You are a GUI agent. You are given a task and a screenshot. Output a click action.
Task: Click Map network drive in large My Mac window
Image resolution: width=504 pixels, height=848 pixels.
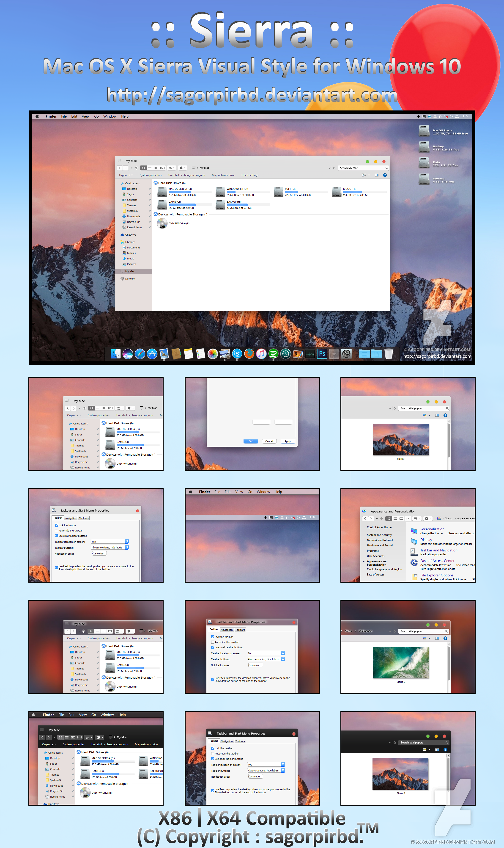[x=223, y=175]
